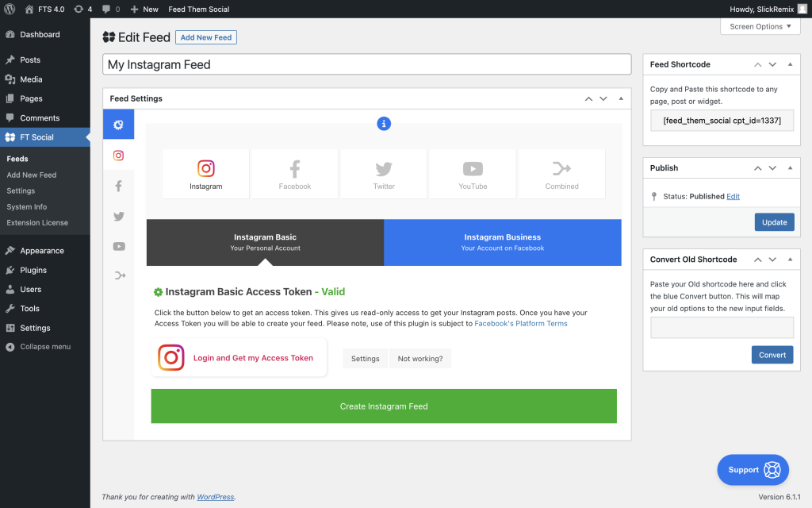
Task: Open the Media library menu
Action: 45,79
